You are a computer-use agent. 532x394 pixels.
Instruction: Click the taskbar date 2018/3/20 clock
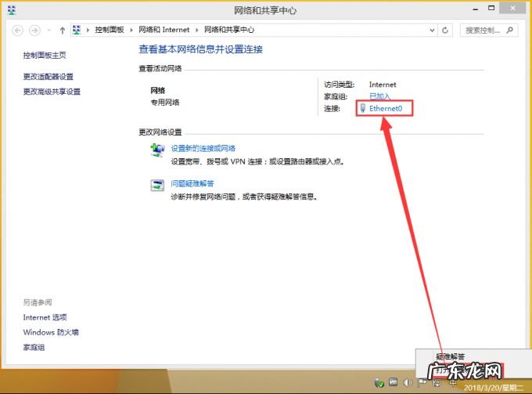point(494,388)
